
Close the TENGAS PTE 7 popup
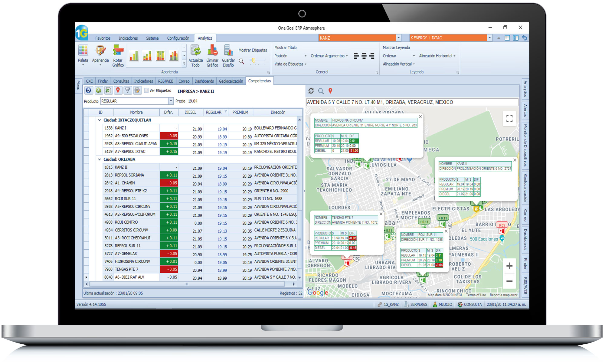[x=381, y=214]
